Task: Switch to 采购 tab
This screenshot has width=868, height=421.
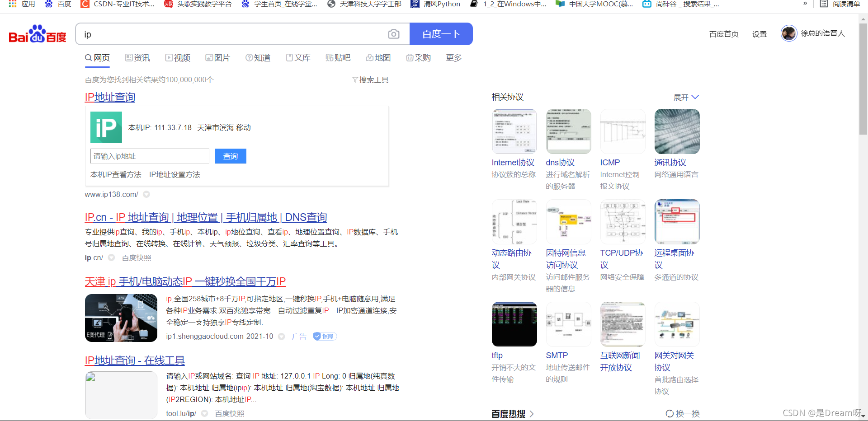Action: coord(419,58)
